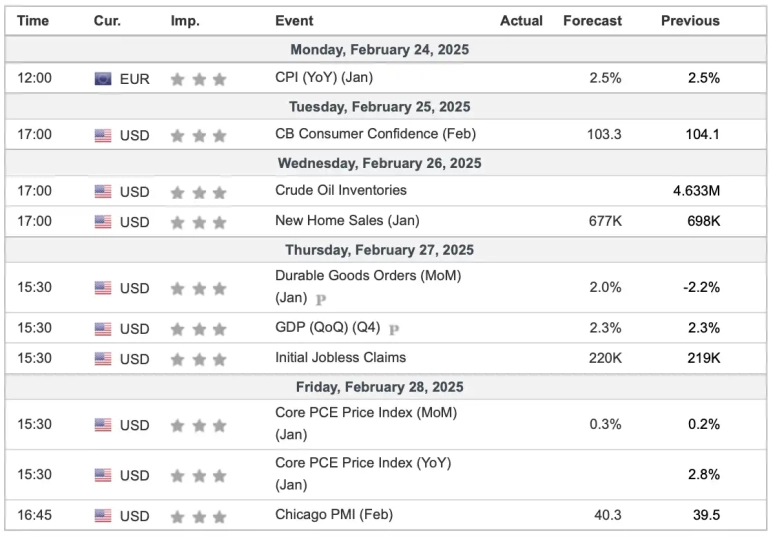Click the Forecast column header
Image resolution: width=773 pixels, height=537 pixels.
[x=592, y=21]
